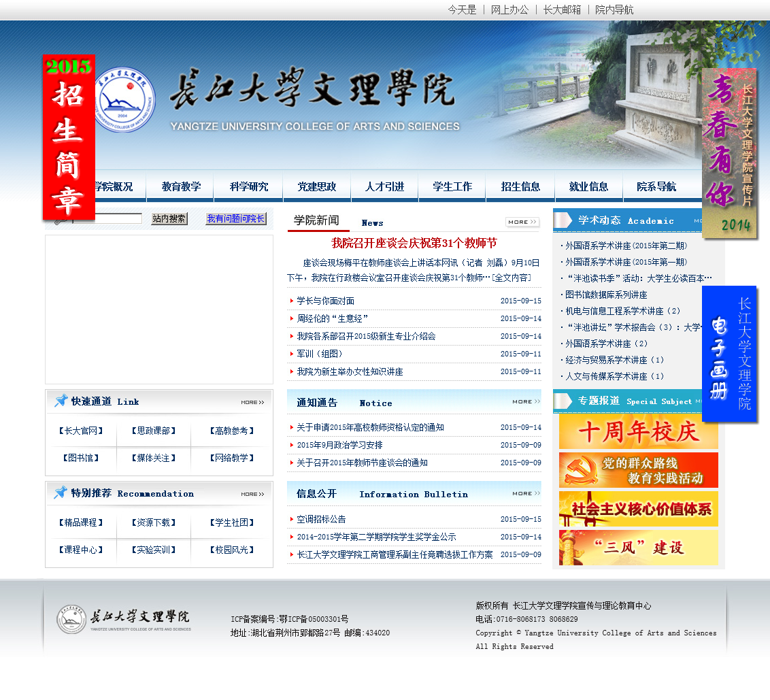Open news item 周经伦的“生意经”
Viewport: 770px width, 700px height.
(x=333, y=318)
